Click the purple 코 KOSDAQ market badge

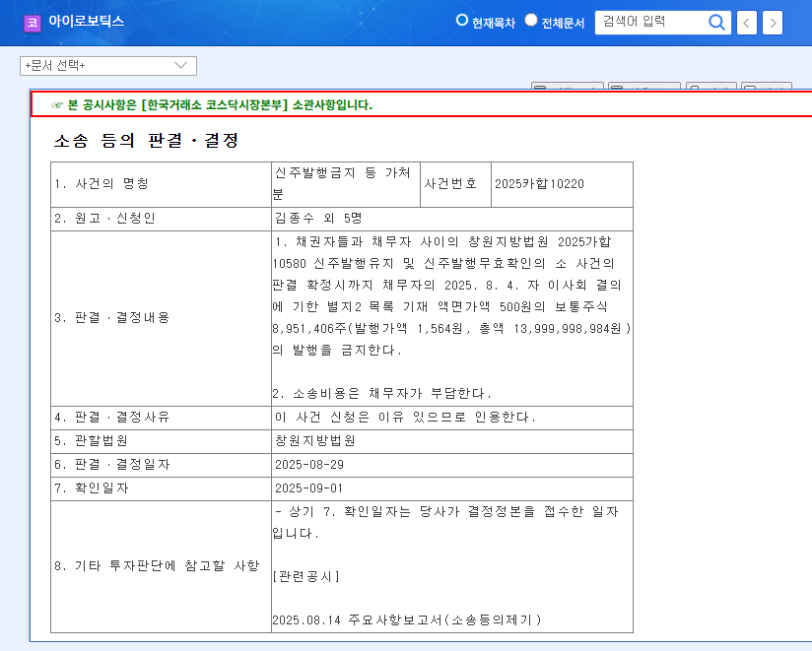click(33, 24)
